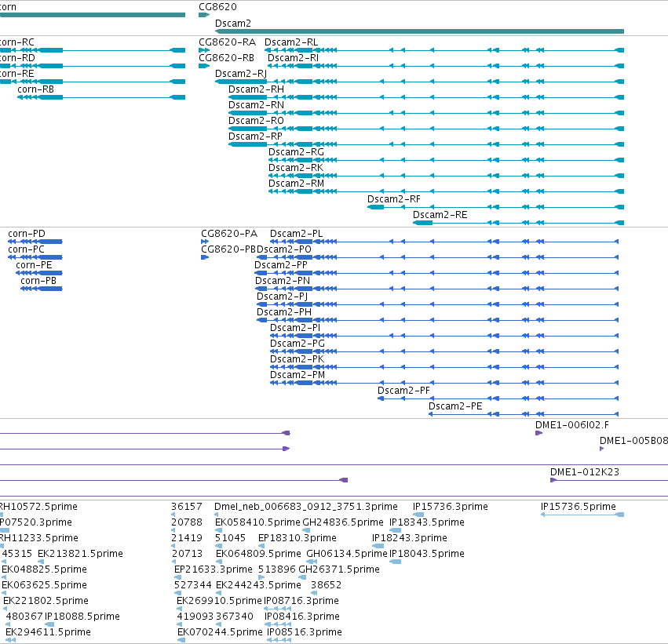Viewport: 668px width, 644px height.
Task: Select the Dmel_neb_006683_0912_3751.3prime label
Action: pos(306,507)
